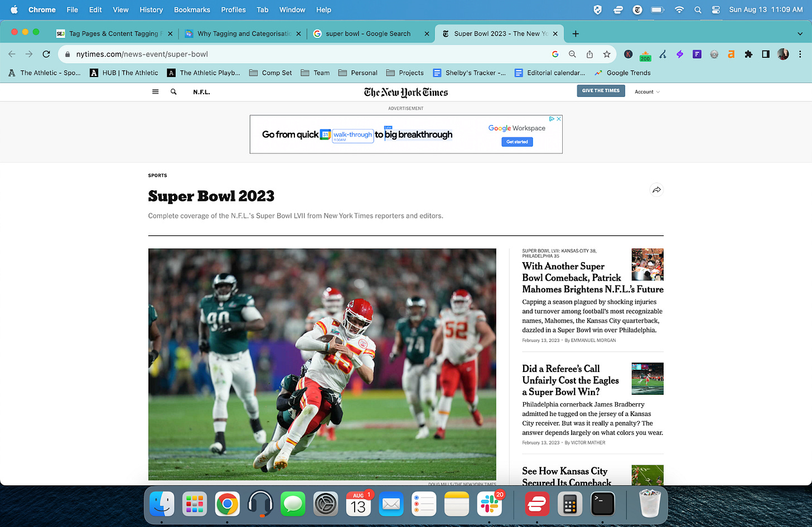Open the Bookmarks menu in menu bar

coord(192,9)
